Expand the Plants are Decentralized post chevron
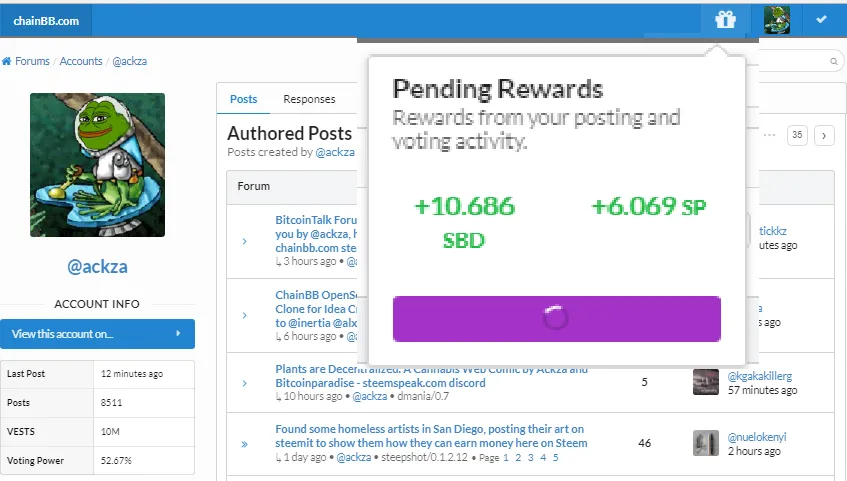 coord(245,383)
